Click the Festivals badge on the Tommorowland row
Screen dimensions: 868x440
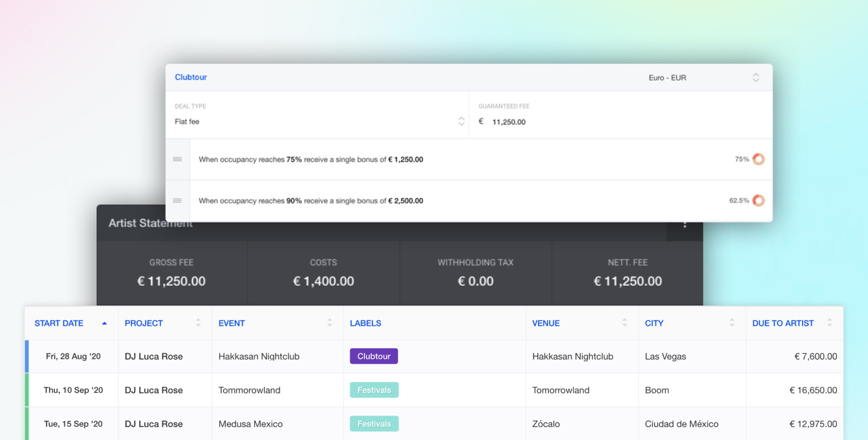[x=373, y=390]
